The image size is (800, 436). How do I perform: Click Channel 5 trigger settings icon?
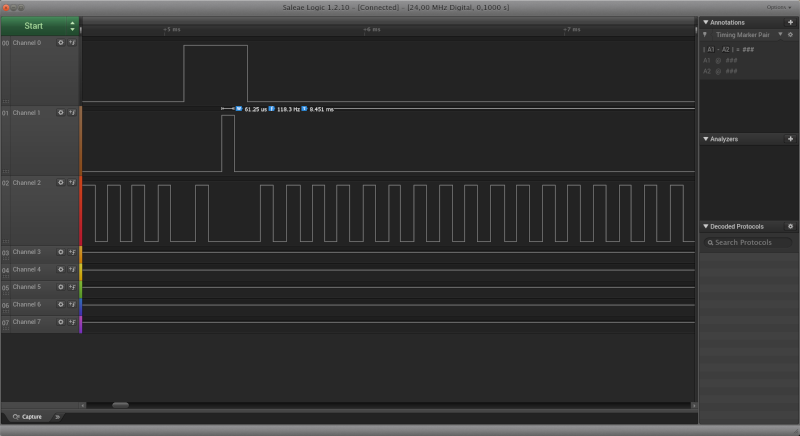72,287
